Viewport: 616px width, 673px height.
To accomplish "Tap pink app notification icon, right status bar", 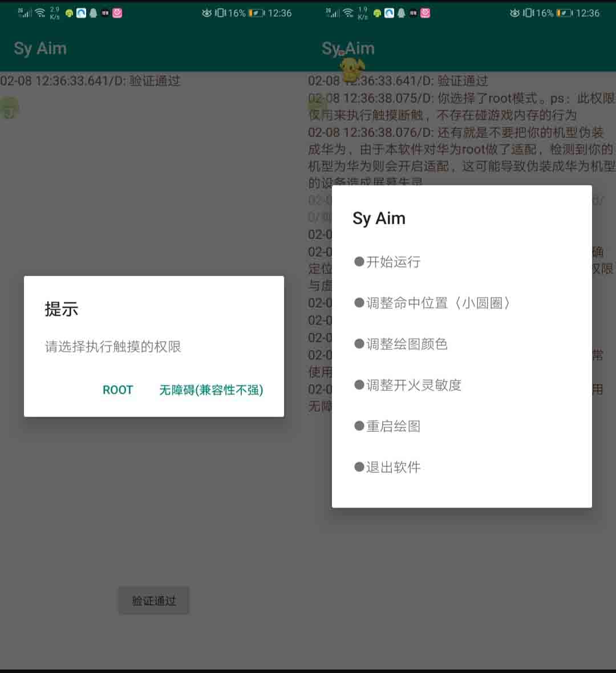I will [x=425, y=13].
